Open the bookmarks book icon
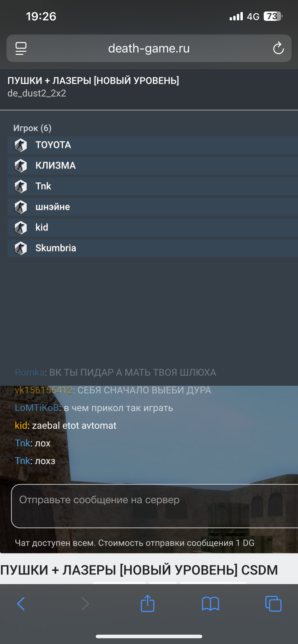 (x=210, y=604)
